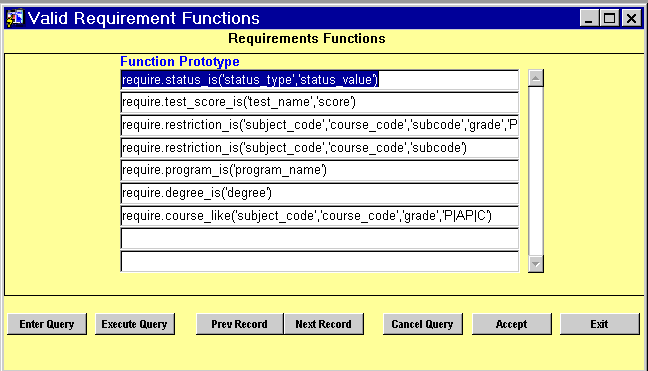Click the first empty prototype field below require.course_like
Viewport: 648px width, 371px height.
(x=320, y=239)
